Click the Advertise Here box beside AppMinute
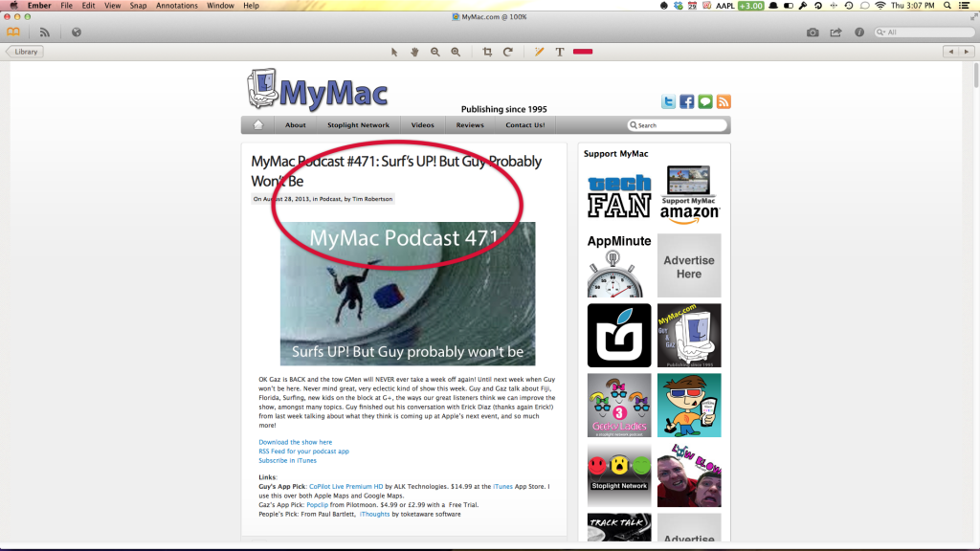The height and width of the screenshot is (551, 980). point(689,266)
